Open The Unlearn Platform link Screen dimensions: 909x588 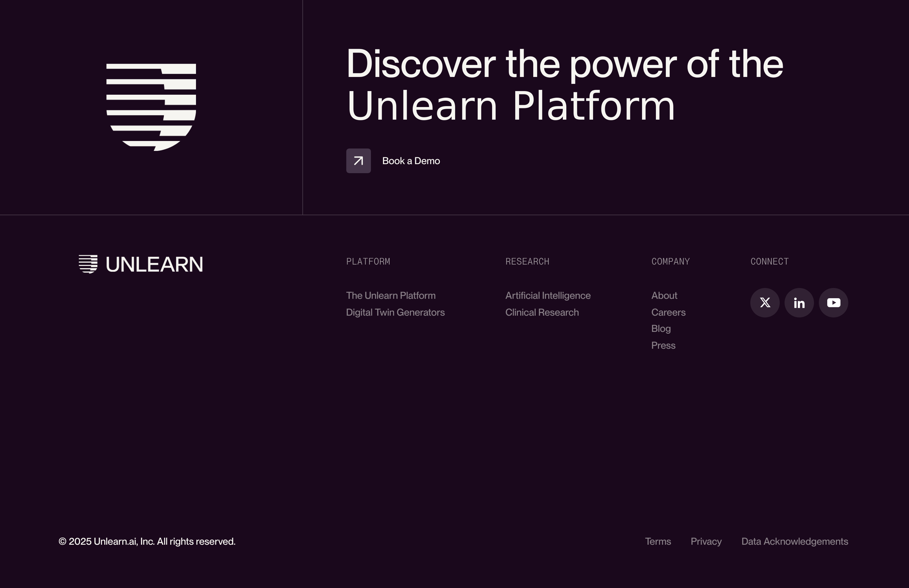click(390, 296)
